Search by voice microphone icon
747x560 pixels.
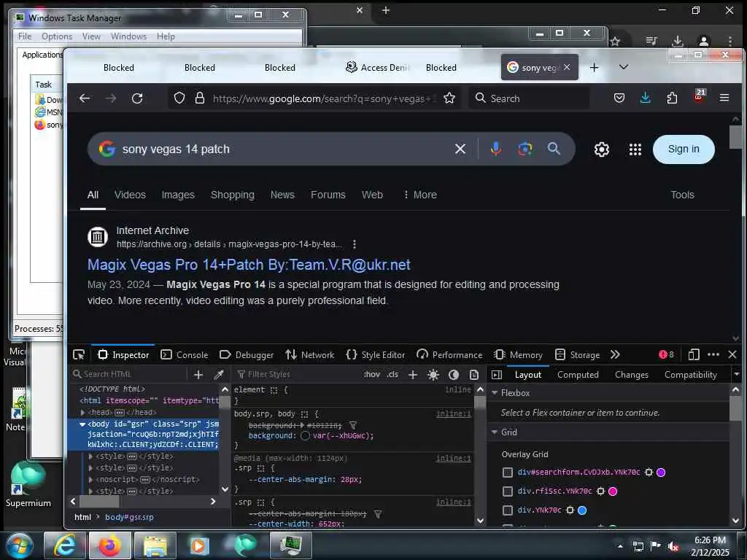click(x=495, y=149)
